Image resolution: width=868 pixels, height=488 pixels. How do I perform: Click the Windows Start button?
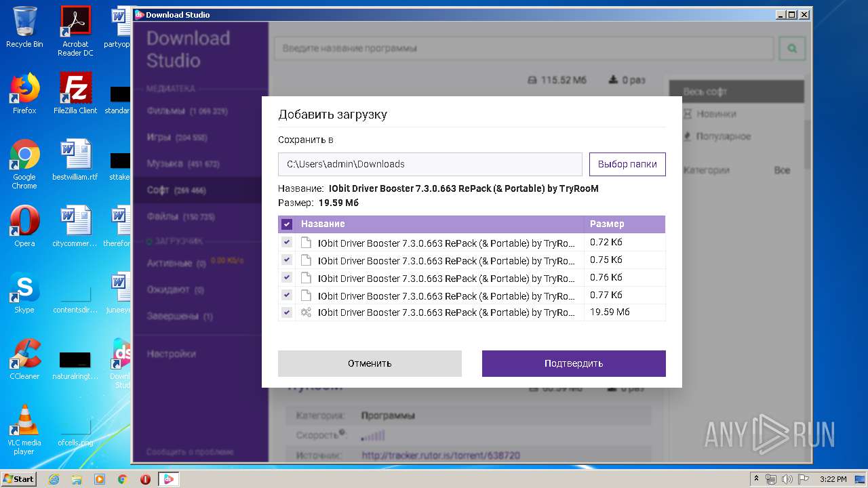click(x=19, y=479)
